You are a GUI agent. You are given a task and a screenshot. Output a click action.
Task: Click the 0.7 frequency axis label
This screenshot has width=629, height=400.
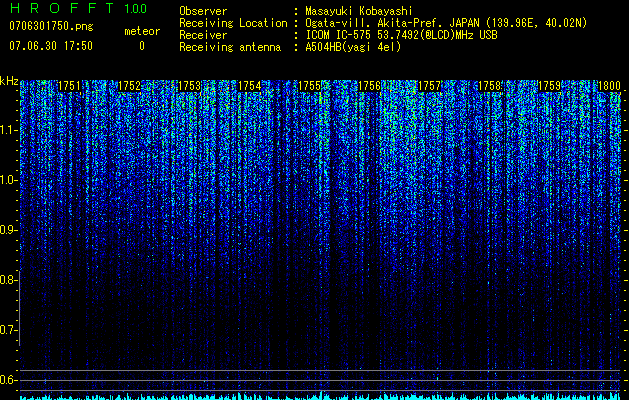tap(8, 330)
